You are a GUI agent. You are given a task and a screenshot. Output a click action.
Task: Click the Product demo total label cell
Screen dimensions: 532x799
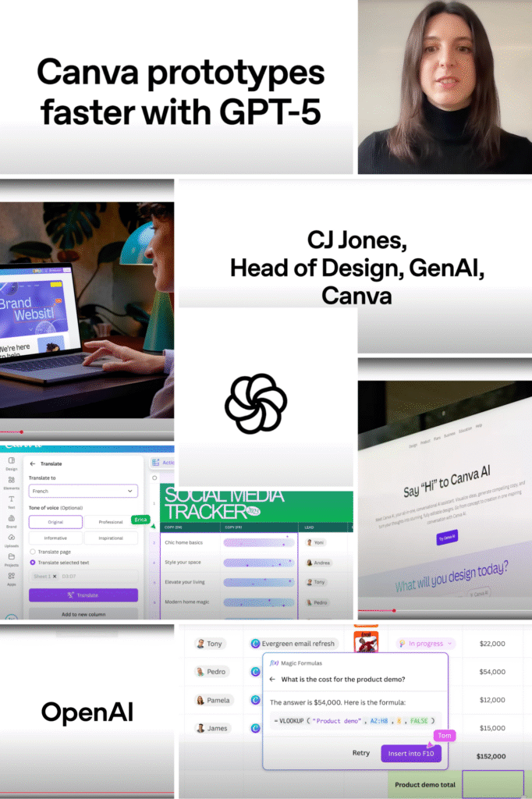(424, 785)
